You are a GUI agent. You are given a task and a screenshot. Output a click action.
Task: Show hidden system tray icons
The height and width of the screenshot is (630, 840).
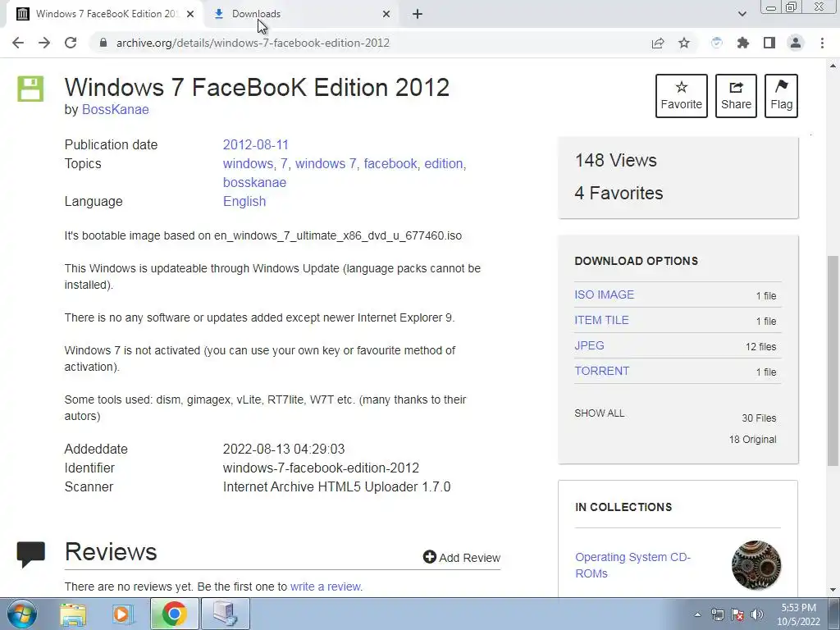click(x=697, y=614)
